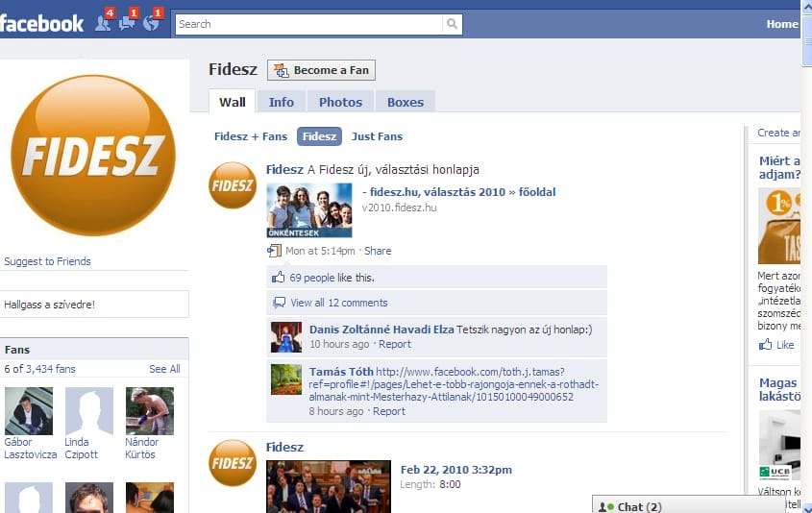Open Nándor Kürtös's fan photo
This screenshot has height=513, width=812.
[x=150, y=411]
